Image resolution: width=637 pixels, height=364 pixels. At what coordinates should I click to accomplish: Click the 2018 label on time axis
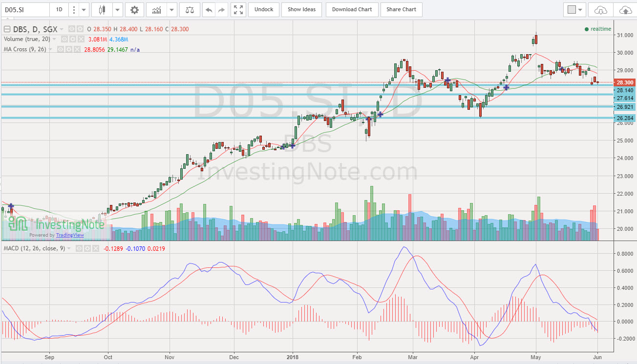[293, 357]
